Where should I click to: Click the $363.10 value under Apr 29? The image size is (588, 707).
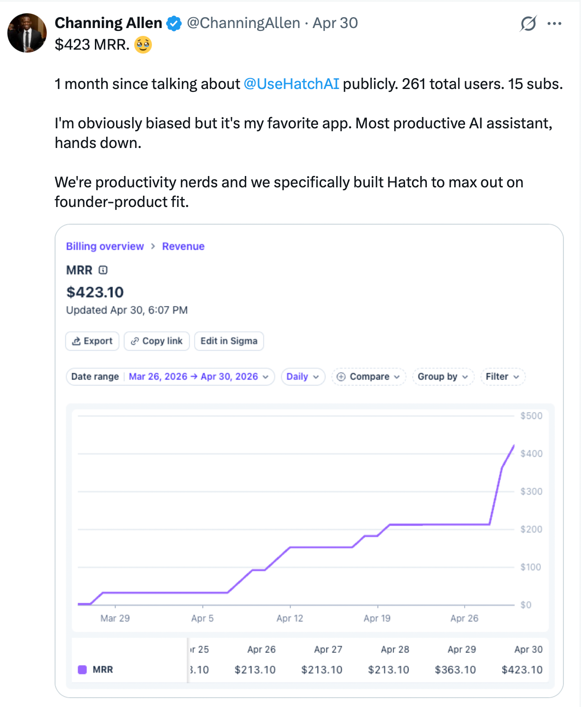[455, 670]
